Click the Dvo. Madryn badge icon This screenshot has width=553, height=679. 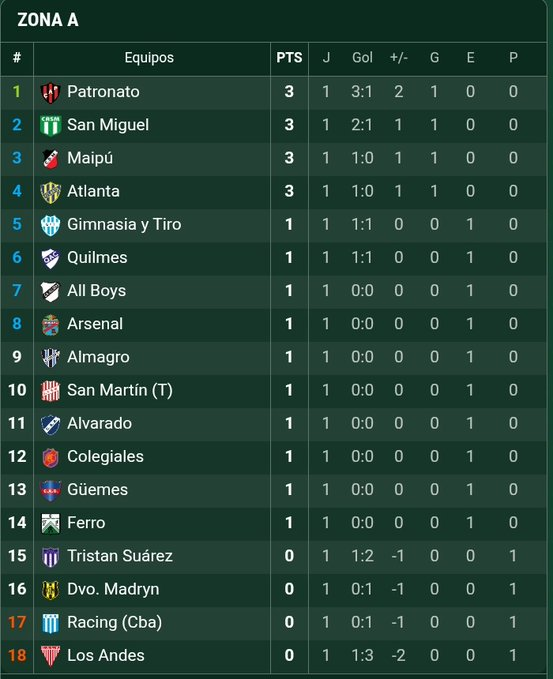50,589
